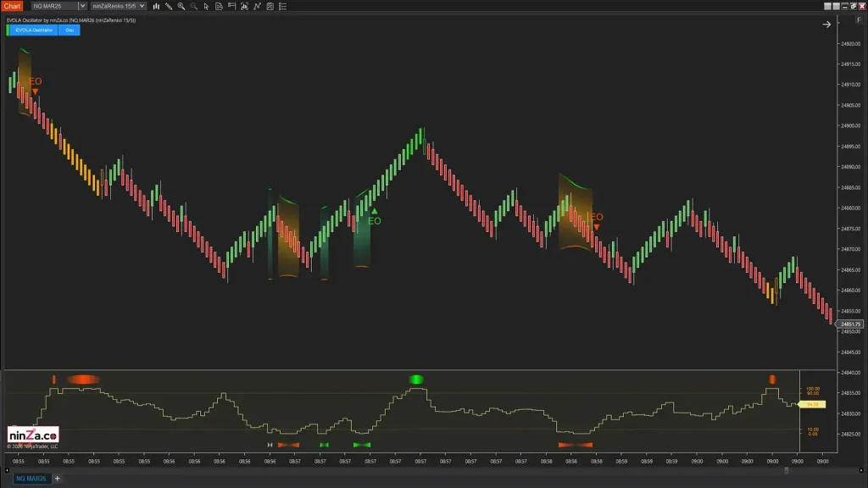
Task: Select the drawing tools pencil icon
Action: pyautogui.click(x=169, y=6)
